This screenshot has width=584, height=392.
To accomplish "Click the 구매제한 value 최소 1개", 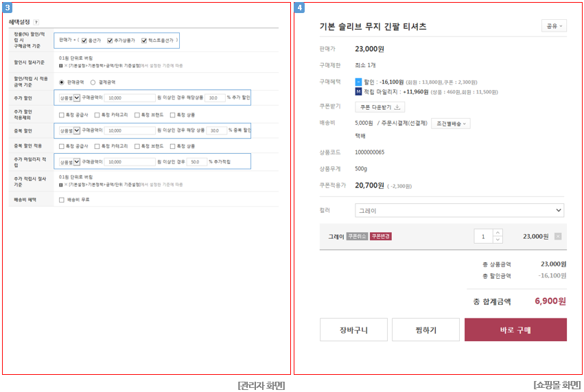I will pos(365,65).
